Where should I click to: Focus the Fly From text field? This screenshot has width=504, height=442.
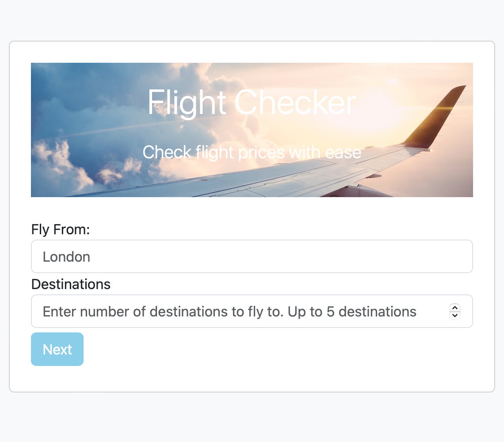coord(252,256)
